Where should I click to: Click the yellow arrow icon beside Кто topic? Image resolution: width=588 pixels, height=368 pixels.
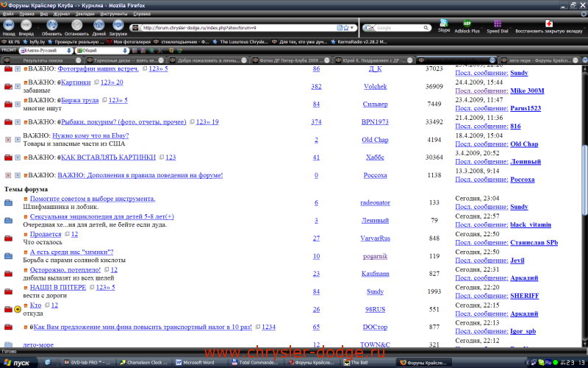pos(17,309)
